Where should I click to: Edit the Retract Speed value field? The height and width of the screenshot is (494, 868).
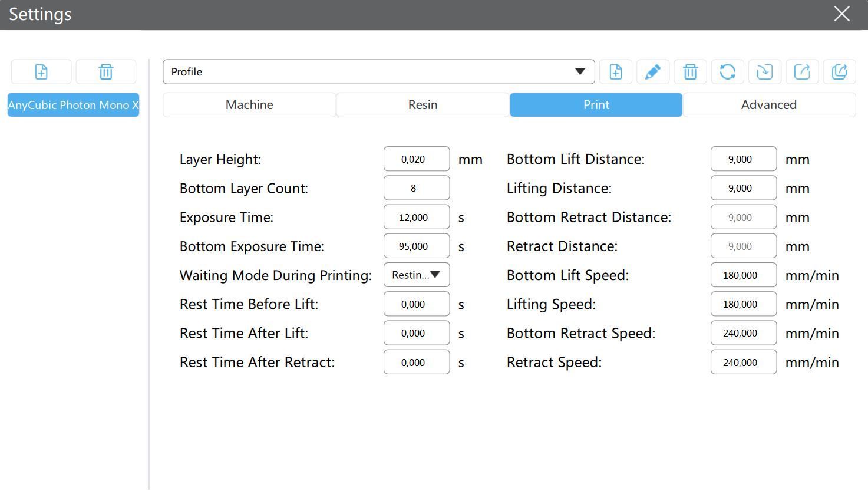coord(743,363)
